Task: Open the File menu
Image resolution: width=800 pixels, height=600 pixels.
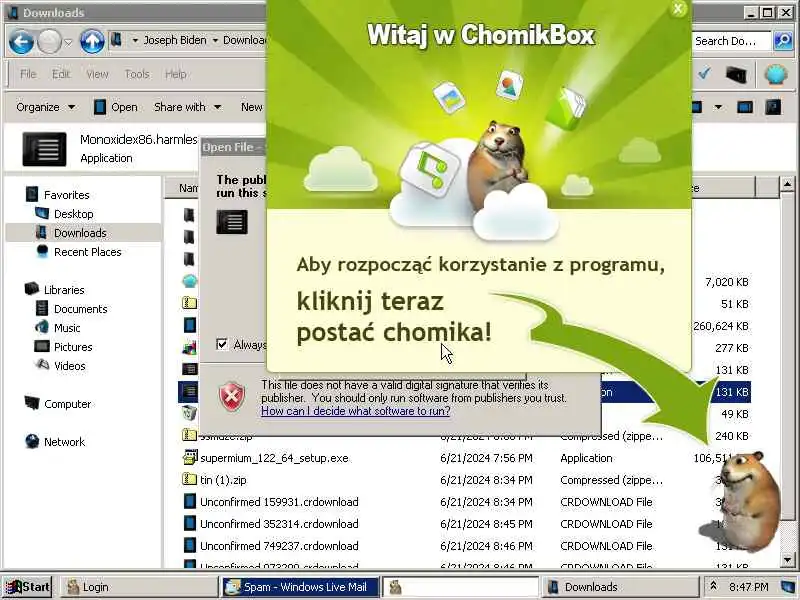Action: pyautogui.click(x=28, y=74)
